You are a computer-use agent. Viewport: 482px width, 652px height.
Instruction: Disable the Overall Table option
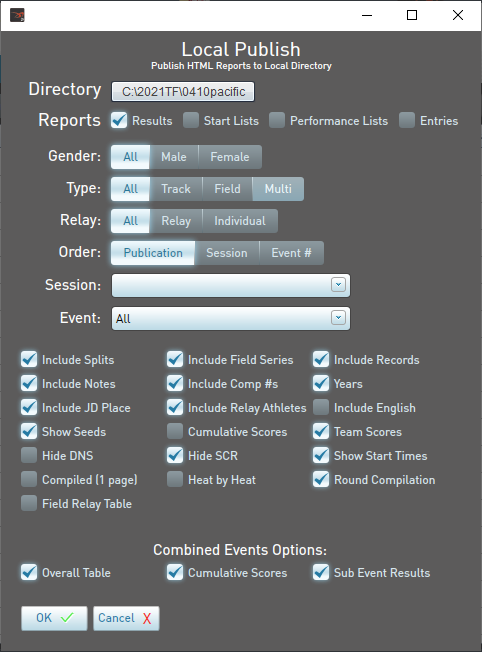[x=29, y=572]
